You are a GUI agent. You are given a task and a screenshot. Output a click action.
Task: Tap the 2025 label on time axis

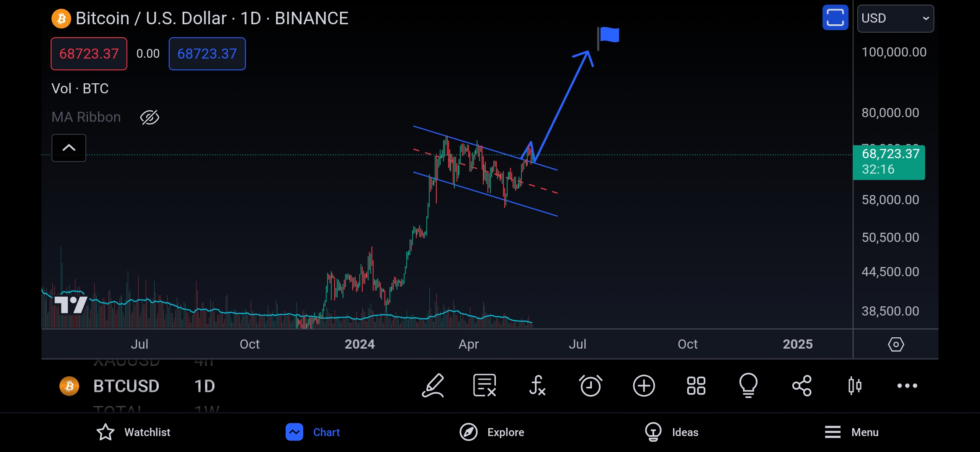point(798,344)
